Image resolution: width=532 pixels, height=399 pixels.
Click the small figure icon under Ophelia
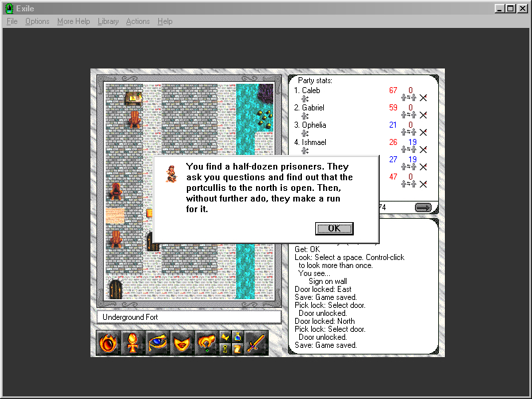pyautogui.click(x=305, y=134)
